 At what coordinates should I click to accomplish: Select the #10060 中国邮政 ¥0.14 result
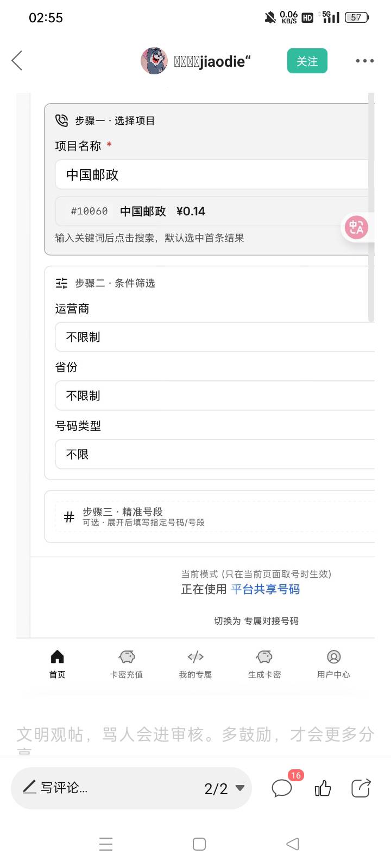(212, 211)
